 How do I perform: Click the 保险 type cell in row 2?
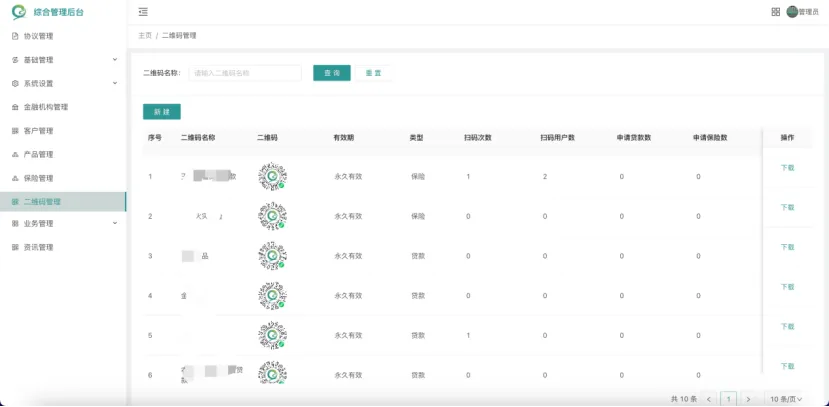pos(418,216)
